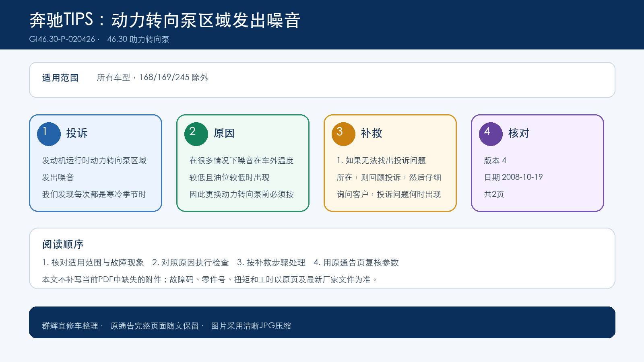Click footer text 图片采用清晰JPG压缩
Image resolution: width=644 pixels, height=362 pixels.
251,326
